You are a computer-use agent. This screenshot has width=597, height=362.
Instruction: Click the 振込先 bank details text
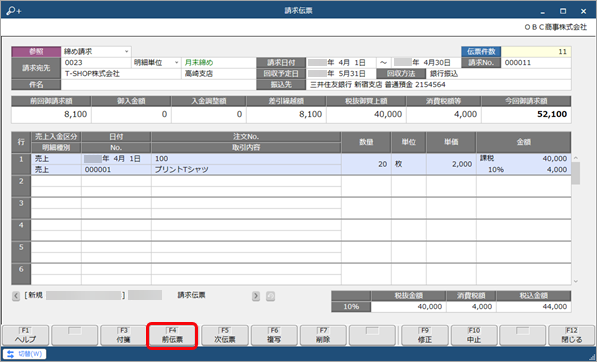coord(377,85)
